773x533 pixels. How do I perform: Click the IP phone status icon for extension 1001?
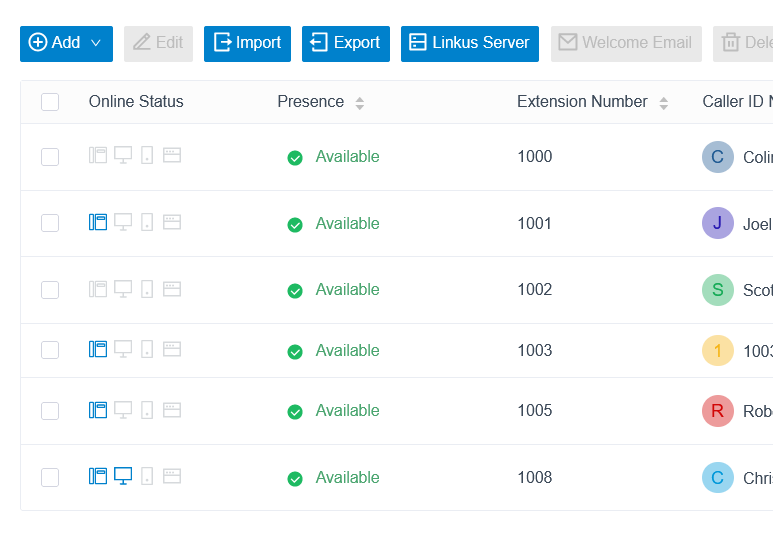tap(98, 222)
